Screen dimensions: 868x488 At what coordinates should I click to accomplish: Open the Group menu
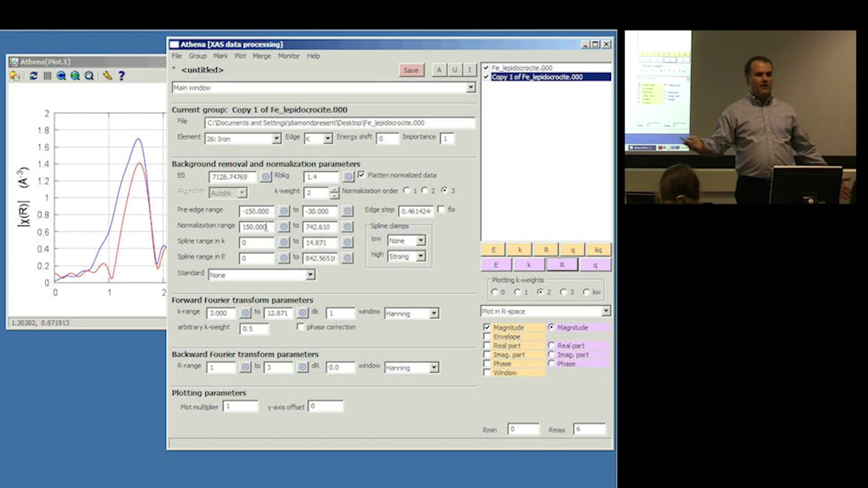click(197, 56)
